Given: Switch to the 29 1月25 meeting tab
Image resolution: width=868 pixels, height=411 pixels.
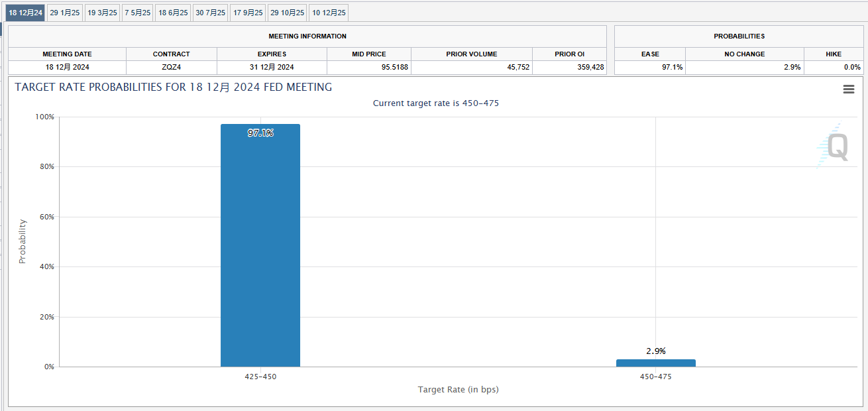Looking at the screenshot, I should (x=65, y=13).
